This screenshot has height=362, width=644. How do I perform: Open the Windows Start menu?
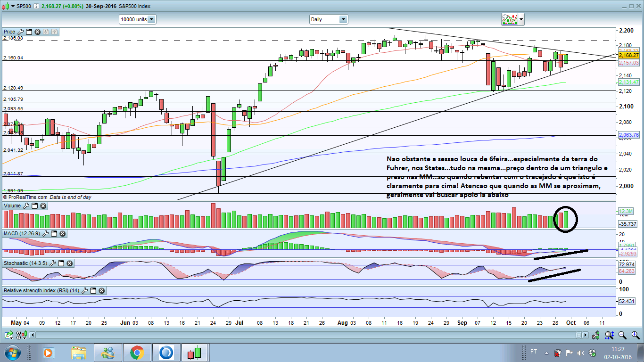13,353
